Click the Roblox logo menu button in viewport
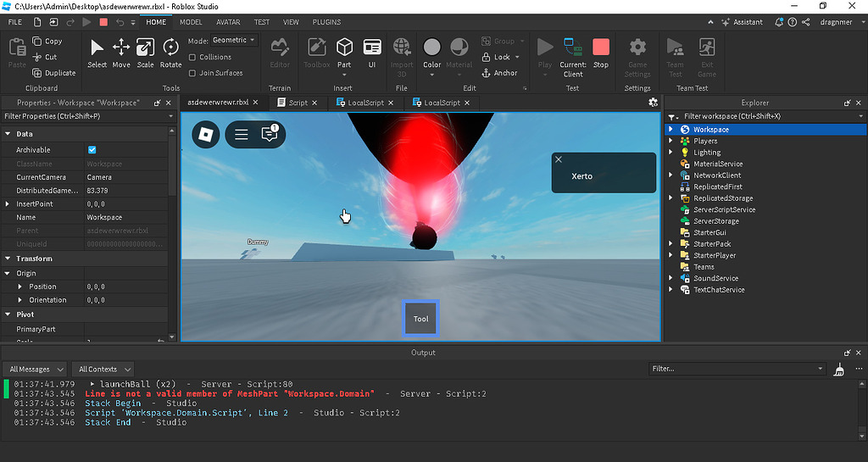Viewport: 868px width, 462px height. click(206, 134)
